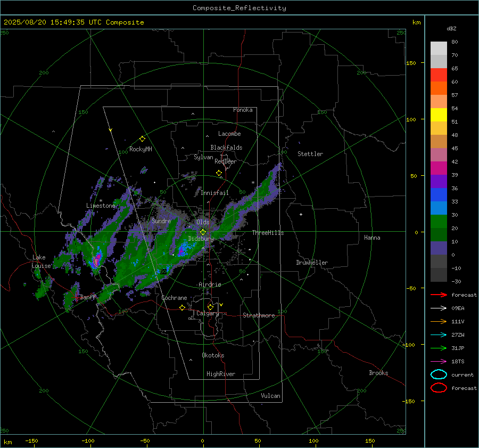
Task: Click the blue swatch between 36 and 33 dBZ
Action: click(x=439, y=195)
